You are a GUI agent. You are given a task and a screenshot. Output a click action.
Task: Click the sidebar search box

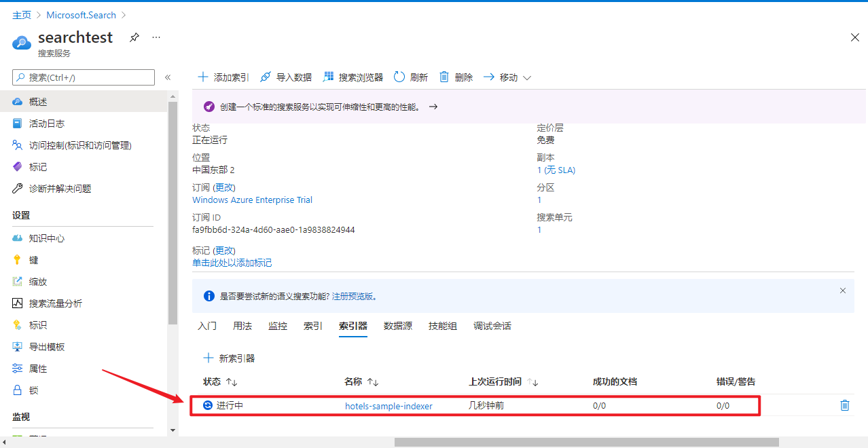[84, 77]
